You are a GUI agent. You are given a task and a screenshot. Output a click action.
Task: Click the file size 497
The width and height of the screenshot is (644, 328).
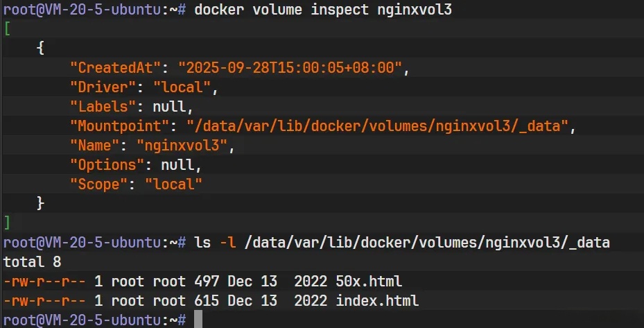[x=207, y=281]
